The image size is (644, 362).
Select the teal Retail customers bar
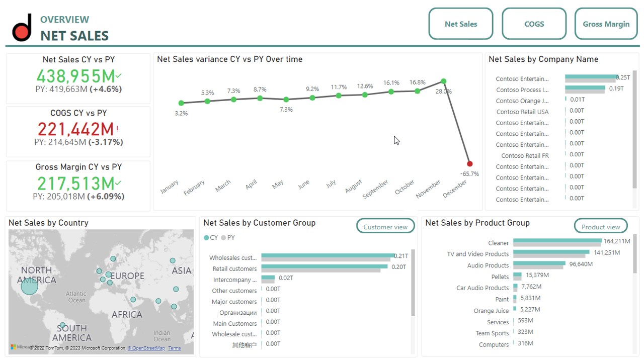325,266
